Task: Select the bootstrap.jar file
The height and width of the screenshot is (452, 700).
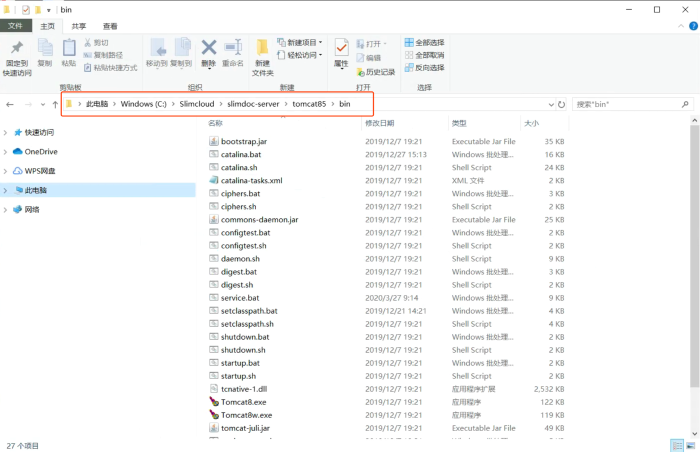Action: pos(244,142)
